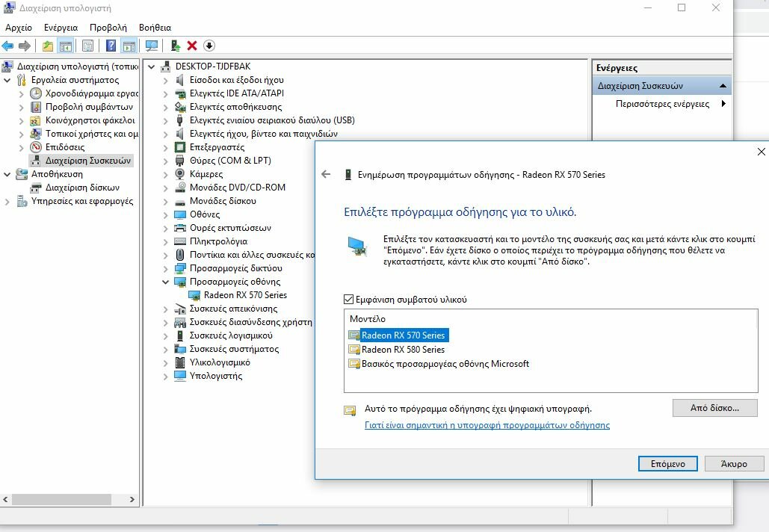Expand Είσοδοι και έξοδοι ήχου category

click(x=166, y=80)
